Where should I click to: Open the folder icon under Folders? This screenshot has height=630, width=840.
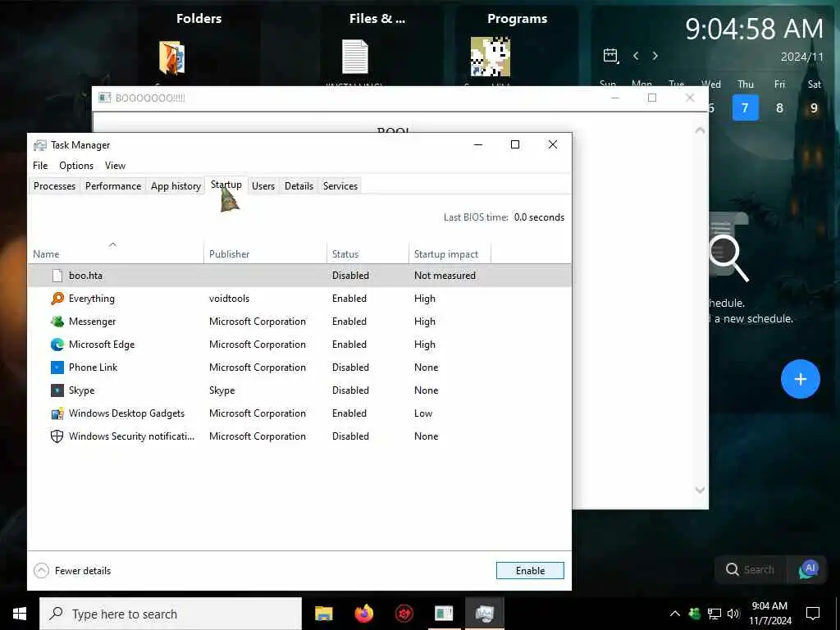172,57
